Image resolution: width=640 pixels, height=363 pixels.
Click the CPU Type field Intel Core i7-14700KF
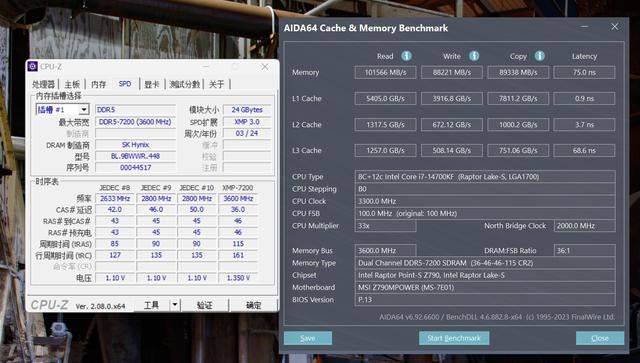[x=485, y=176]
